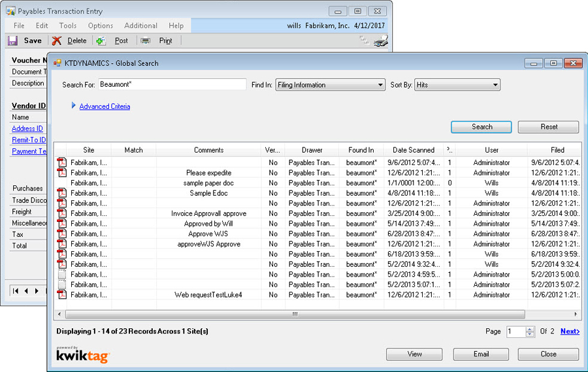Click the left scroll arrow of results list
The image size is (588, 372).
(x=59, y=314)
